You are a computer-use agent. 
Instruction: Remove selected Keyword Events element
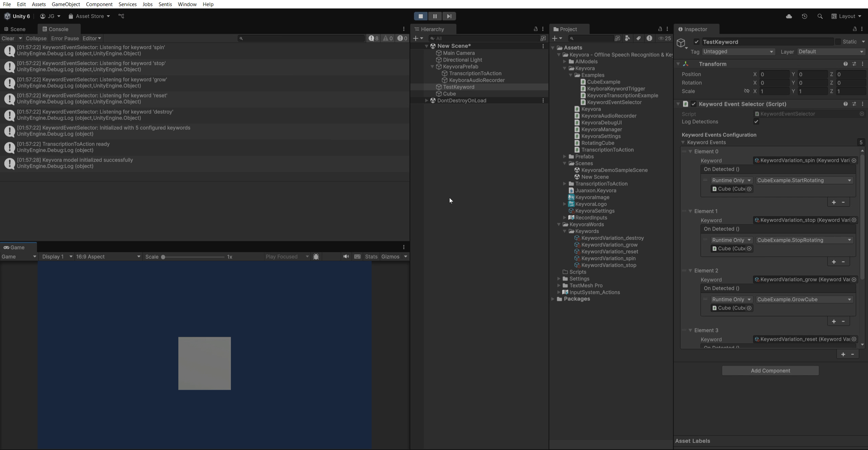[852, 354]
